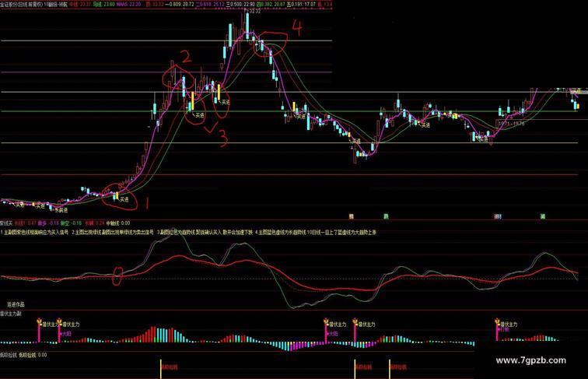
Task: Click the 0.191: 17.07 level readout
Action: (301, 4)
